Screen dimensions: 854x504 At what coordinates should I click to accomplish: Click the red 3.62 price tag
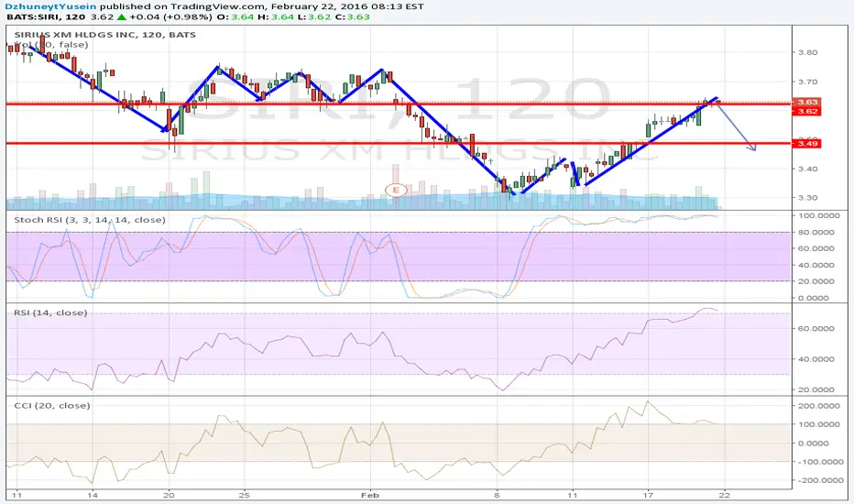pyautogui.click(x=806, y=111)
